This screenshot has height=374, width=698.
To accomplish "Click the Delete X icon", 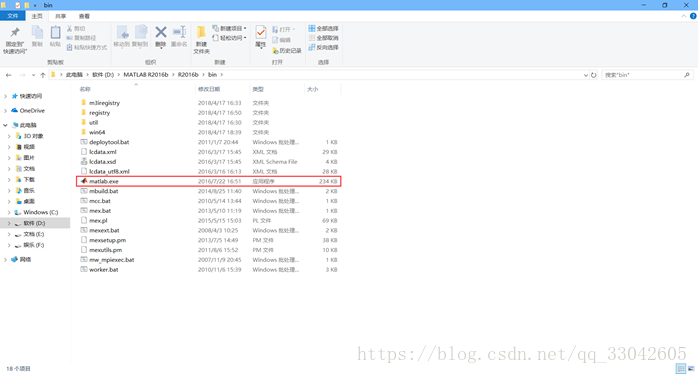I will tap(161, 32).
